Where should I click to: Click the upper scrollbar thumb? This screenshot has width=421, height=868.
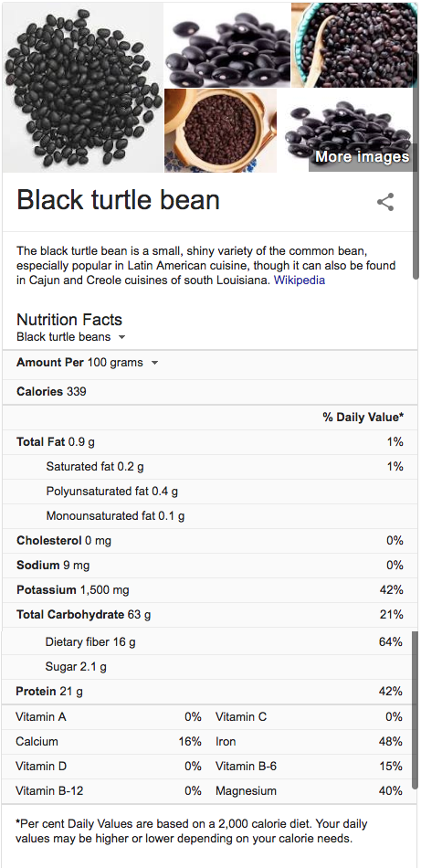(x=416, y=166)
